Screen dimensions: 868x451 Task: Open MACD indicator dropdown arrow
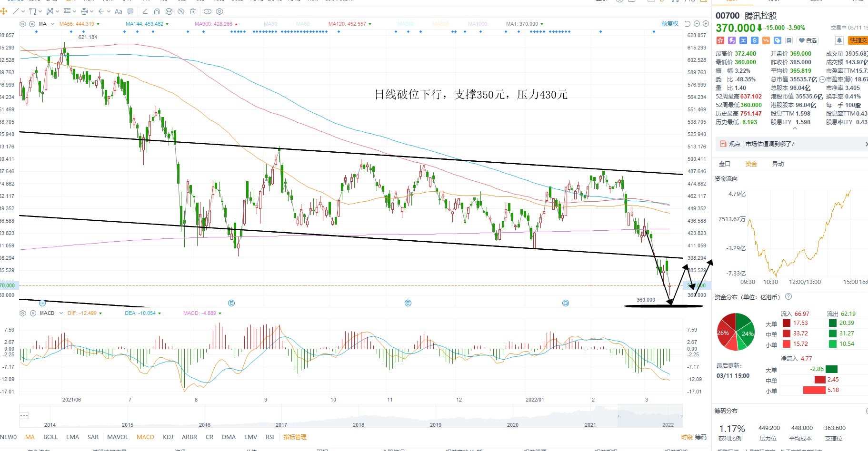[x=60, y=313]
